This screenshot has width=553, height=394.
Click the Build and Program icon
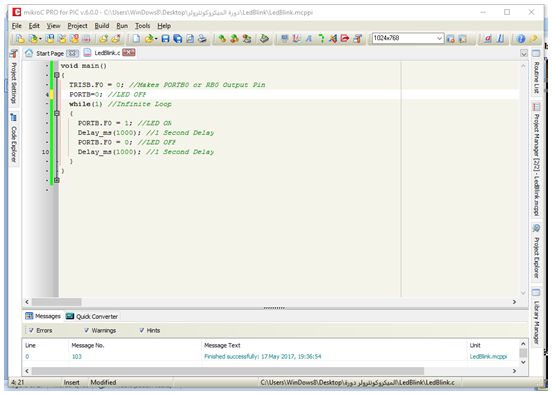(x=247, y=38)
